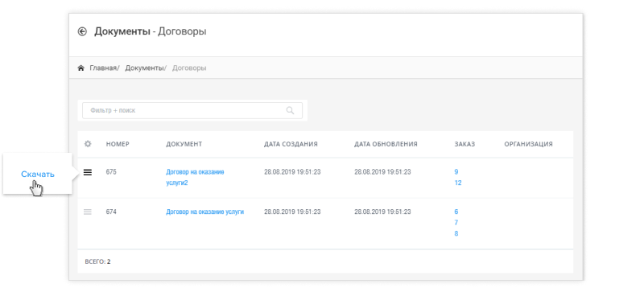Open table settings gear icon

coord(88,144)
